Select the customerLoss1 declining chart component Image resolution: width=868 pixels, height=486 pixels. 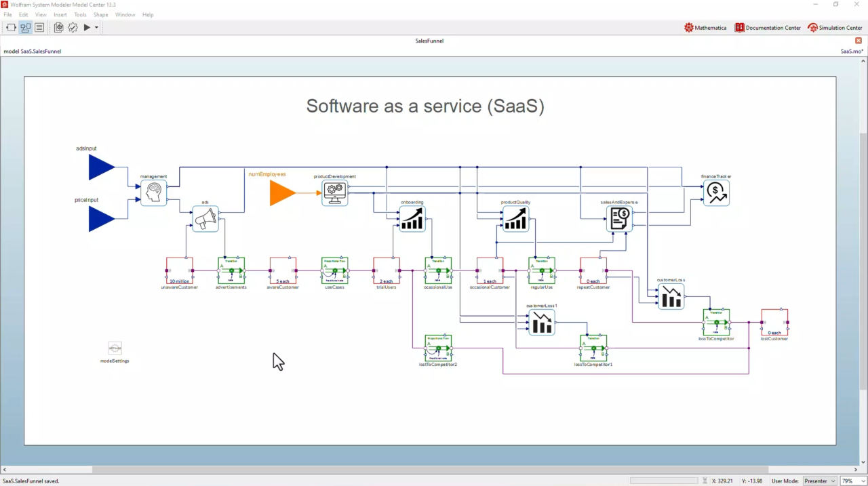(x=541, y=323)
